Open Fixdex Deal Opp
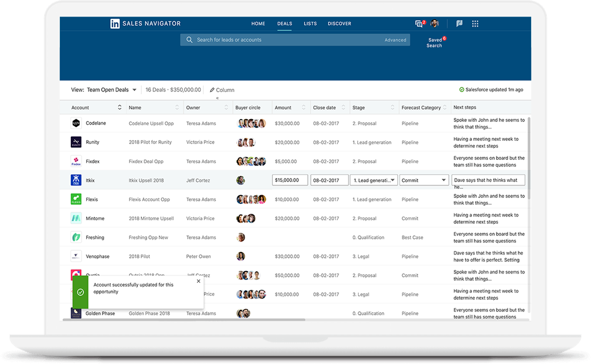The image size is (591, 364). 146,161
